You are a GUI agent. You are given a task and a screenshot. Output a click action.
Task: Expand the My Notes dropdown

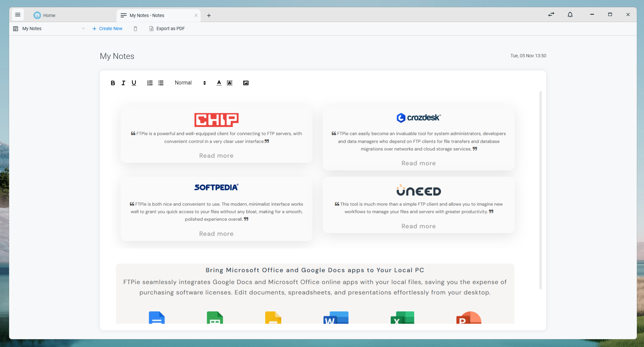pyautogui.click(x=83, y=28)
